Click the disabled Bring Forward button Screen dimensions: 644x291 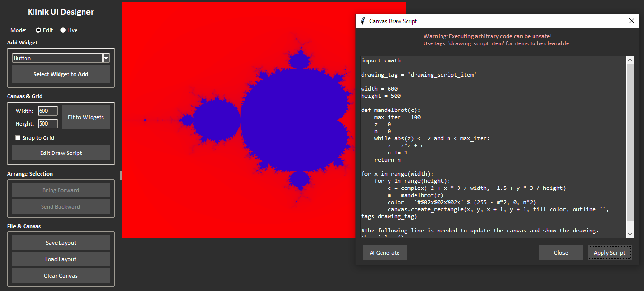coord(61,190)
